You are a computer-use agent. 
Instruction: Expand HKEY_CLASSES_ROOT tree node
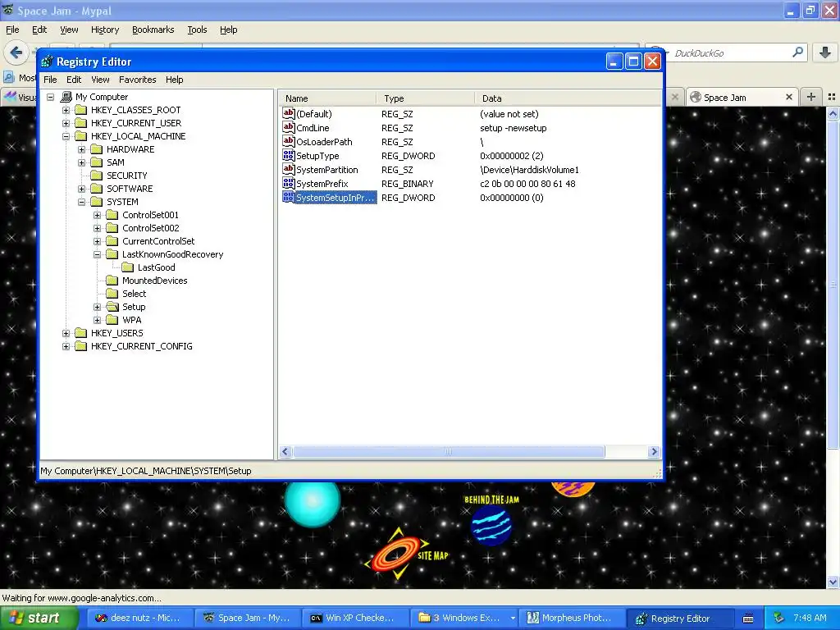coord(66,110)
